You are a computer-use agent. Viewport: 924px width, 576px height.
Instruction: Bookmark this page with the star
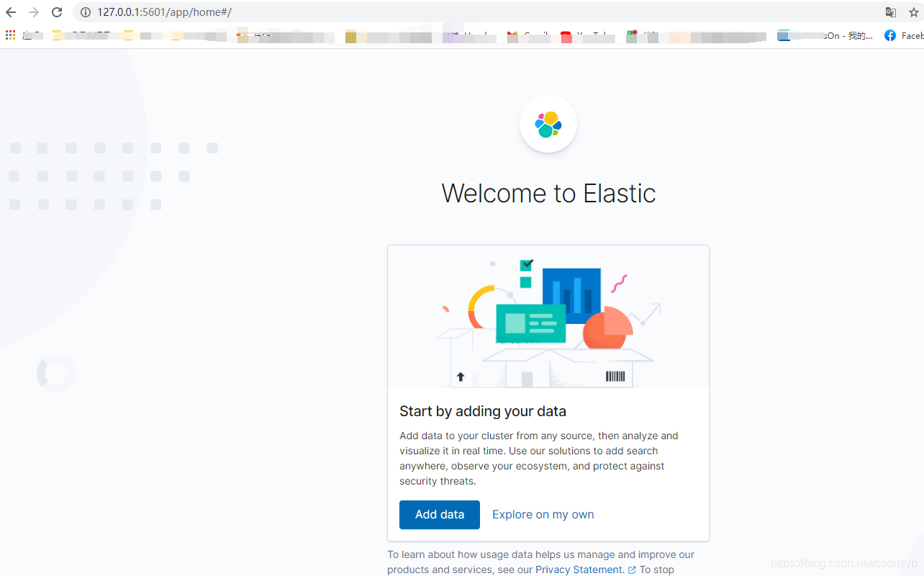point(914,12)
